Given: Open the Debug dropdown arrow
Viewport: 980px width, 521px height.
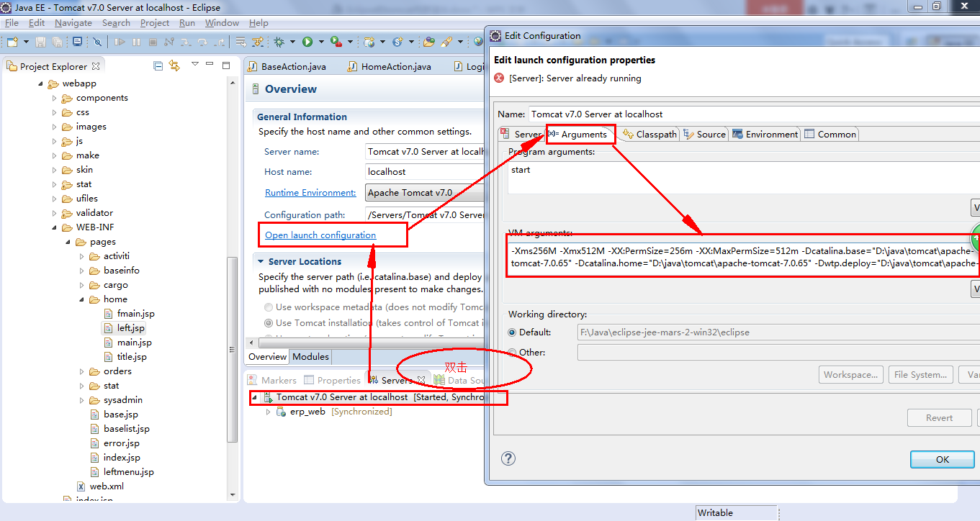Looking at the screenshot, I should 291,42.
